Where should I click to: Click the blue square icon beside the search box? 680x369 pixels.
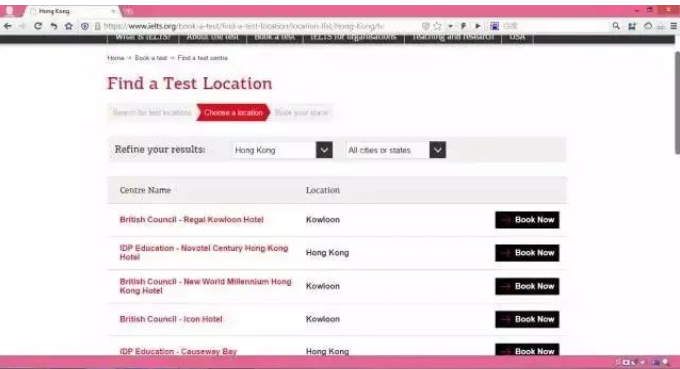click(x=494, y=26)
